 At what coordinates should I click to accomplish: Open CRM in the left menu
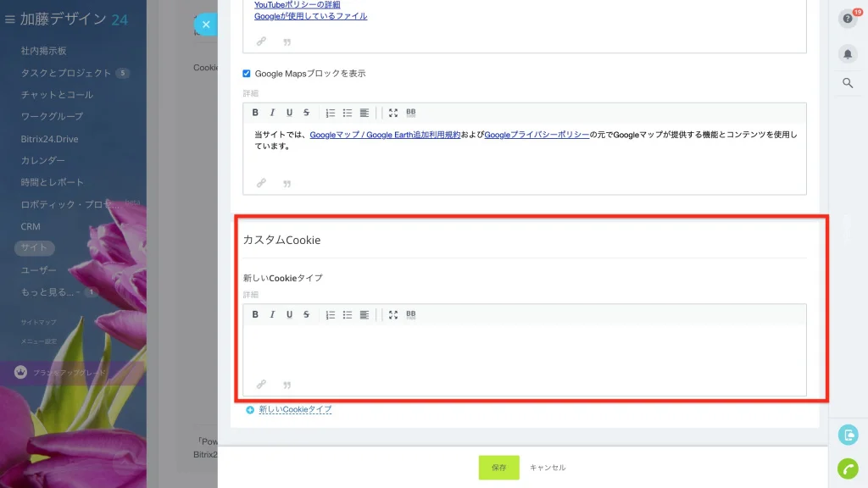point(31,226)
